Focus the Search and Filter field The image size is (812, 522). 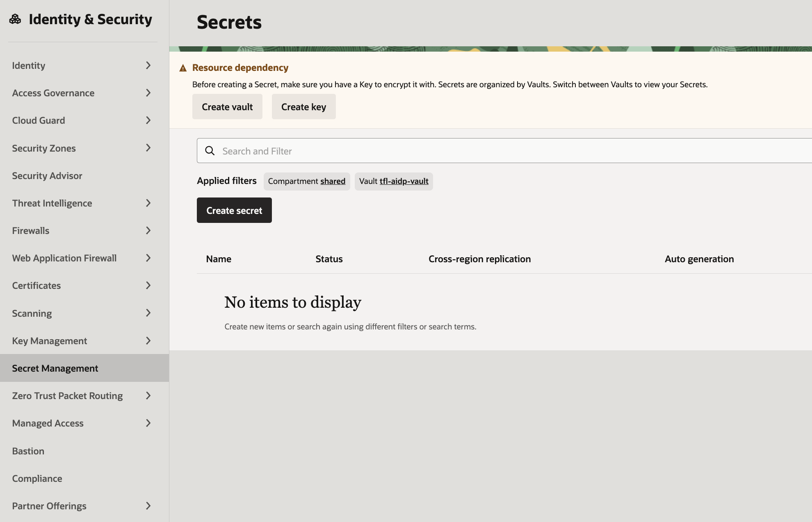click(504, 151)
